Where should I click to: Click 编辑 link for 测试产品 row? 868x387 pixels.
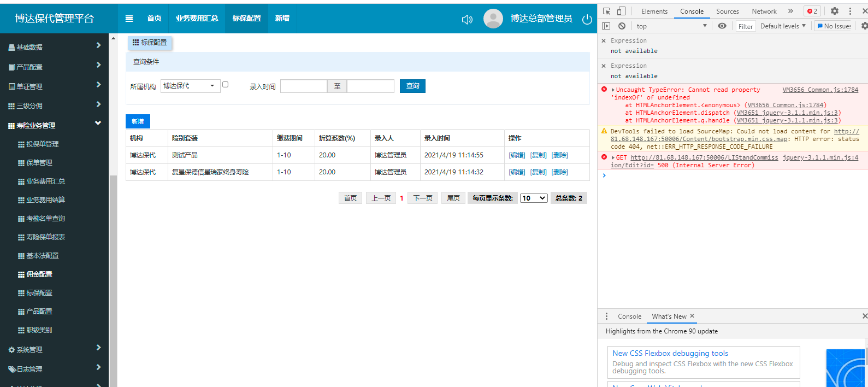pyautogui.click(x=517, y=155)
